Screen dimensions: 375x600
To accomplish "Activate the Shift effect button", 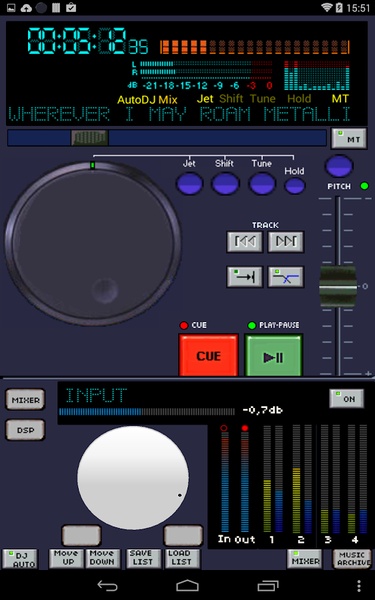I will (225, 184).
